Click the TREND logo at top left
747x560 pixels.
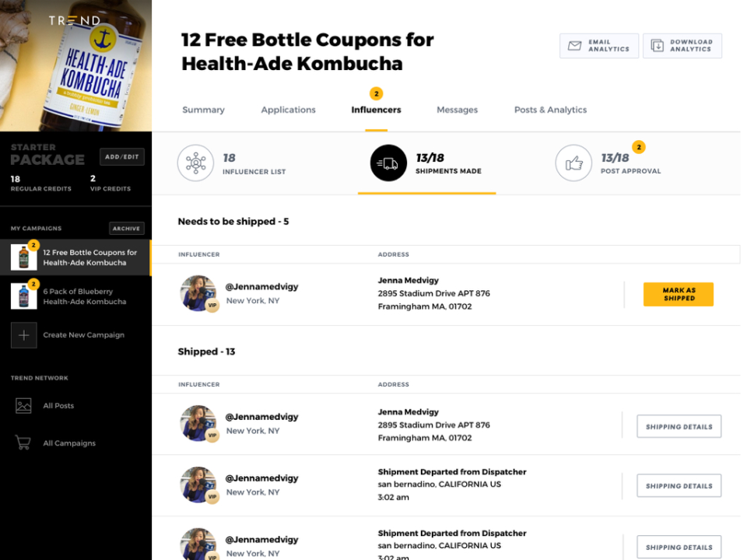coord(75,20)
